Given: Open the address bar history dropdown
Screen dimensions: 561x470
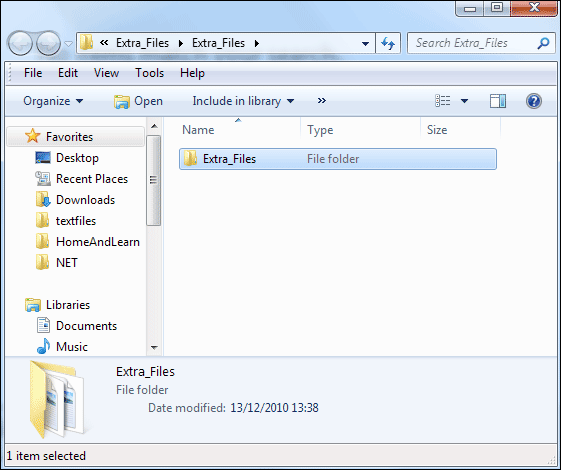Looking at the screenshot, I should coord(365,44).
